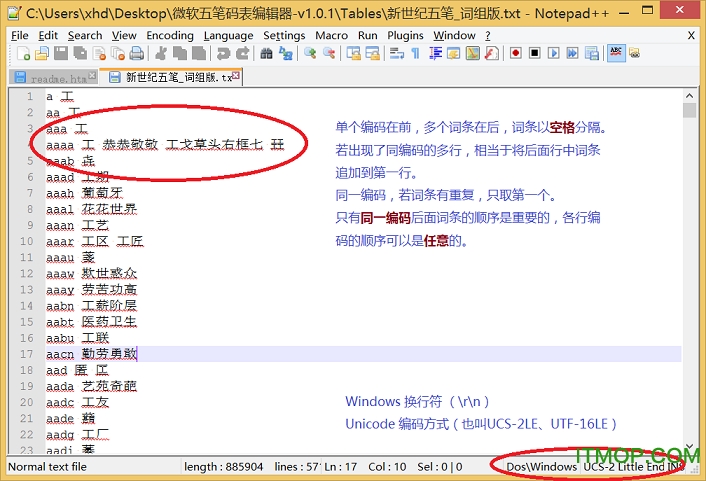
Task: Toggle synchronized vertical scrolling icon
Action: tap(353, 54)
